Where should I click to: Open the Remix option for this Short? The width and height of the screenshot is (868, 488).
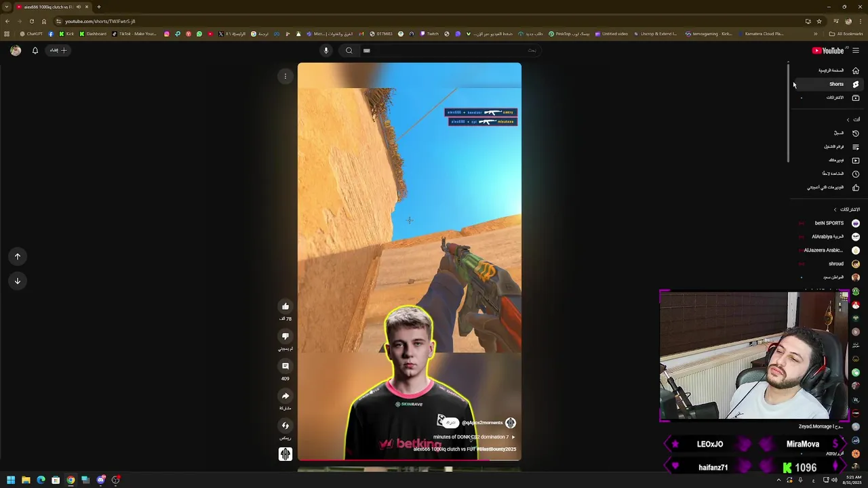(x=285, y=426)
